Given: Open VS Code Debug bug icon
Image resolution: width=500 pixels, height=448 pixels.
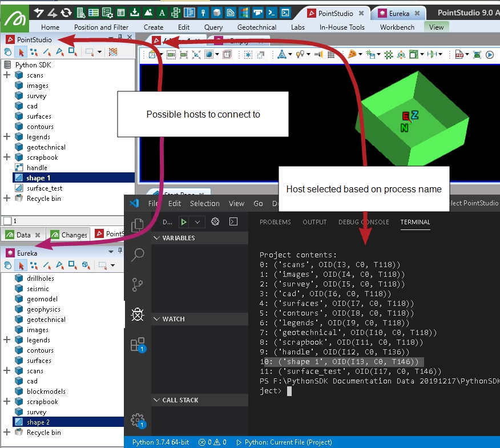Looking at the screenshot, I should click(138, 314).
